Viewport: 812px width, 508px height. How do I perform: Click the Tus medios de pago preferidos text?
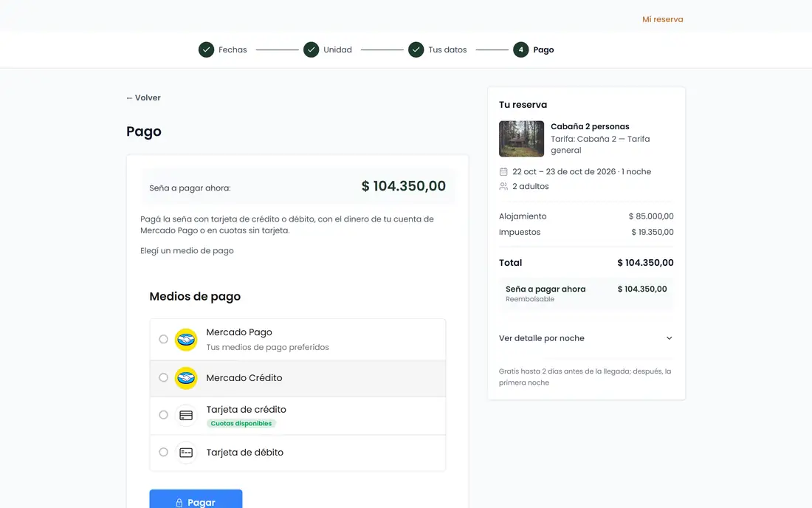pyautogui.click(x=268, y=348)
